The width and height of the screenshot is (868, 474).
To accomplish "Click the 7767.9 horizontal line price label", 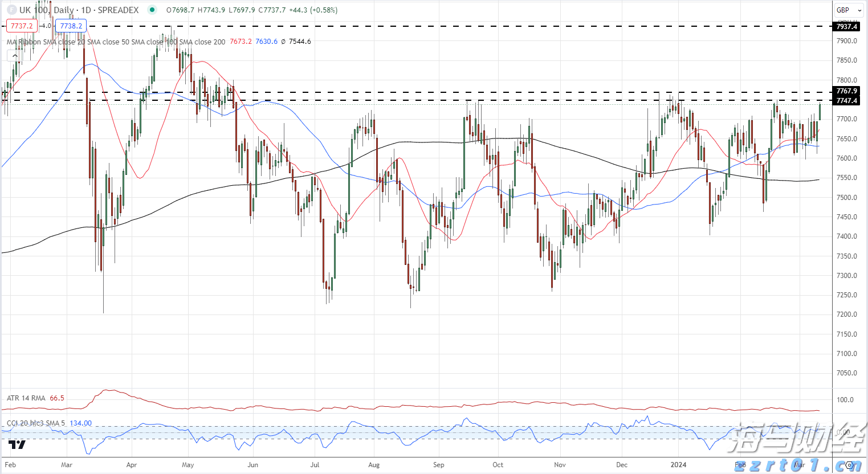I will (846, 91).
